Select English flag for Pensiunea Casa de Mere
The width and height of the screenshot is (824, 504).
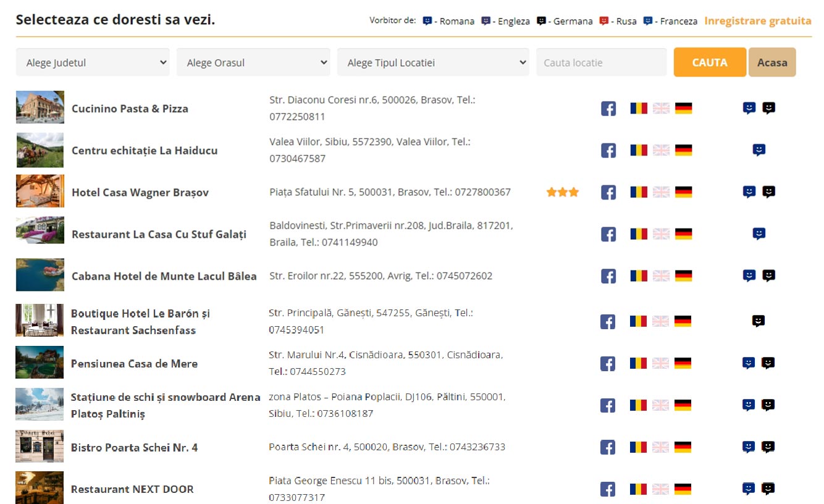(660, 363)
